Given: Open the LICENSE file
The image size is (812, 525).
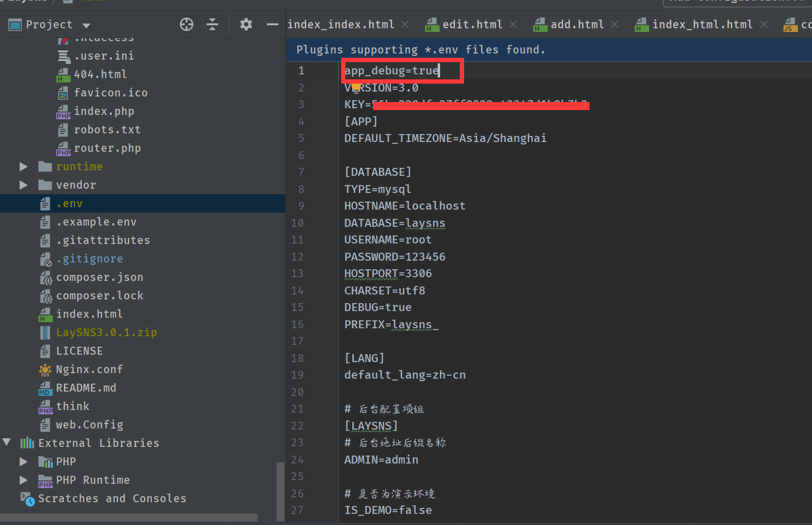Looking at the screenshot, I should [79, 351].
